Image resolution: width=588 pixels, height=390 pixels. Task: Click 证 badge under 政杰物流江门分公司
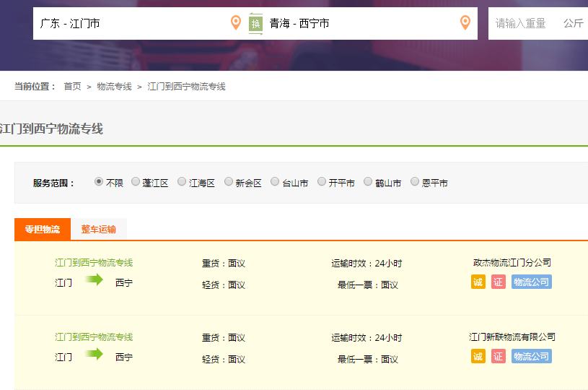(x=499, y=282)
